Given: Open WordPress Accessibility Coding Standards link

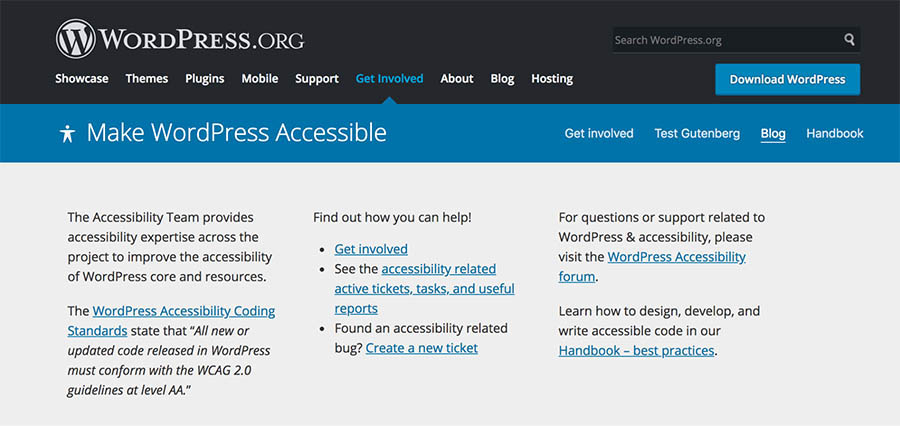Looking at the screenshot, I should (x=183, y=311).
